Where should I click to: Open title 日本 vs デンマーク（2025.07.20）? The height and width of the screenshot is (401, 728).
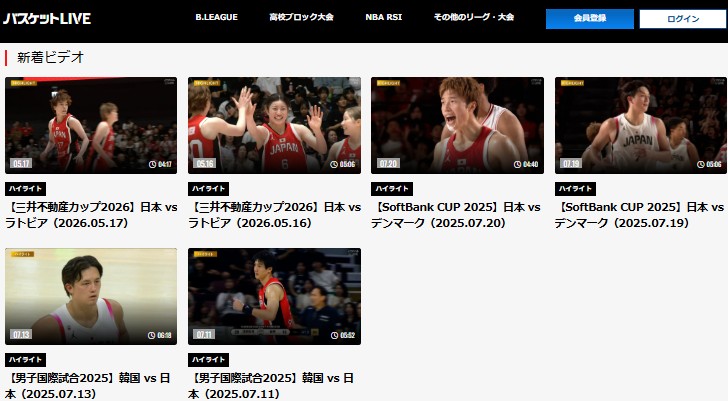coord(456,215)
